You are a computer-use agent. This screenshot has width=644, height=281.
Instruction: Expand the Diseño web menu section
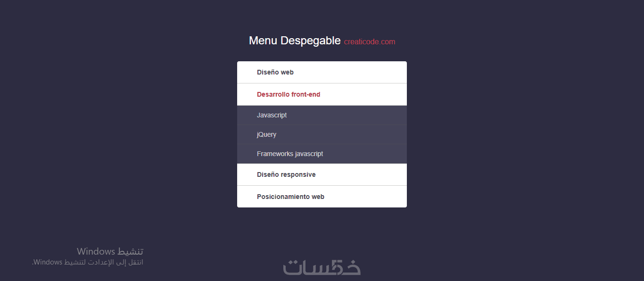pos(275,72)
